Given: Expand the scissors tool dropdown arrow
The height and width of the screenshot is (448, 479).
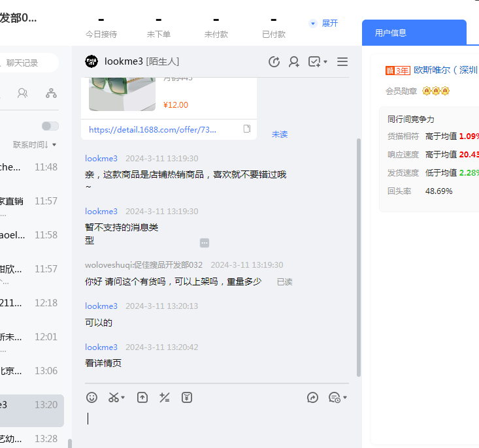Looking at the screenshot, I should (x=123, y=397).
